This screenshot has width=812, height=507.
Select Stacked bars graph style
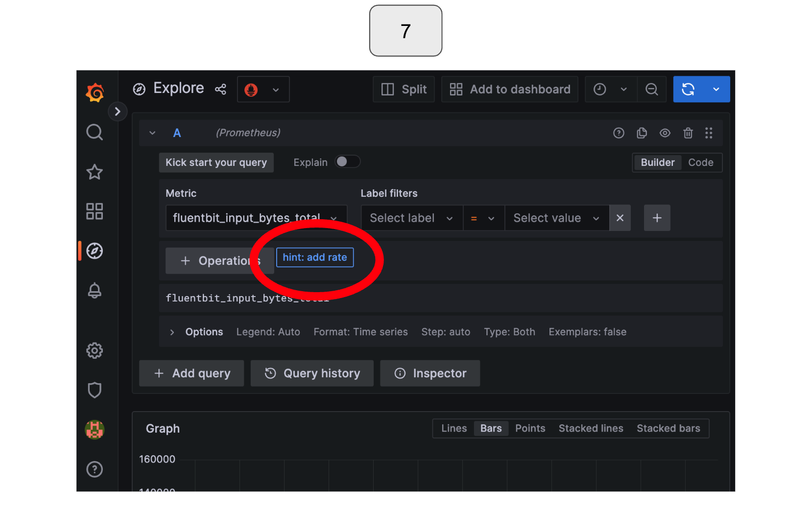668,428
